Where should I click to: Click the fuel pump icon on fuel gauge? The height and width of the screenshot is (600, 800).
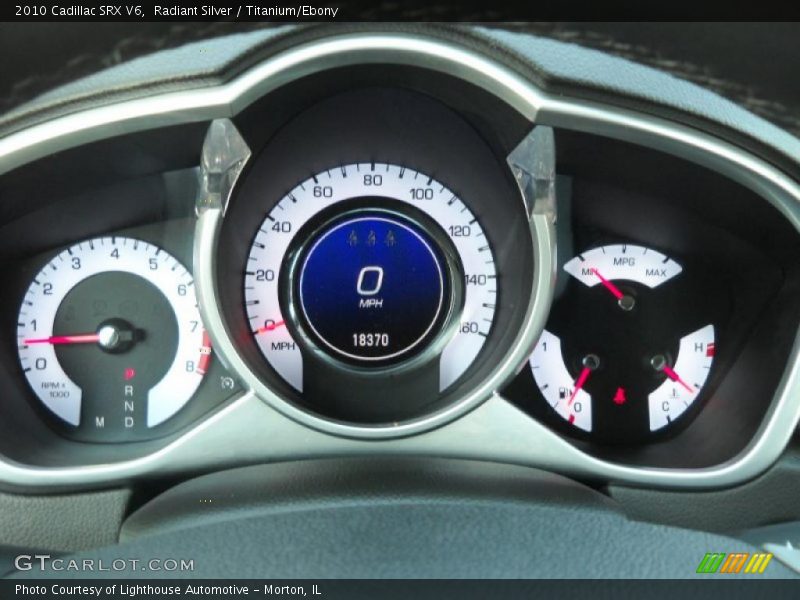(565, 392)
